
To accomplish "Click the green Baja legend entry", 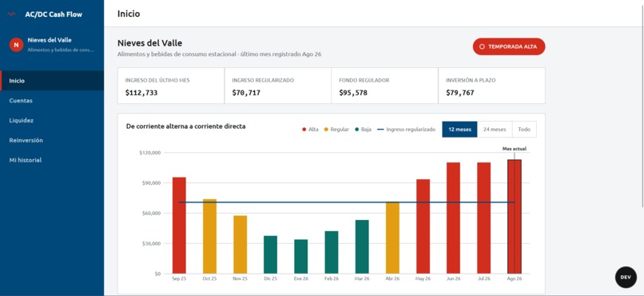I will click(363, 130).
